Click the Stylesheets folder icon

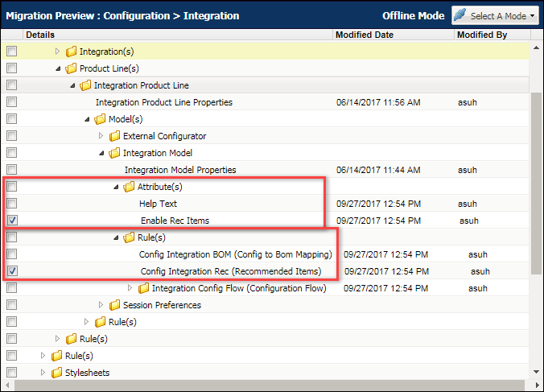pyautogui.click(x=56, y=373)
